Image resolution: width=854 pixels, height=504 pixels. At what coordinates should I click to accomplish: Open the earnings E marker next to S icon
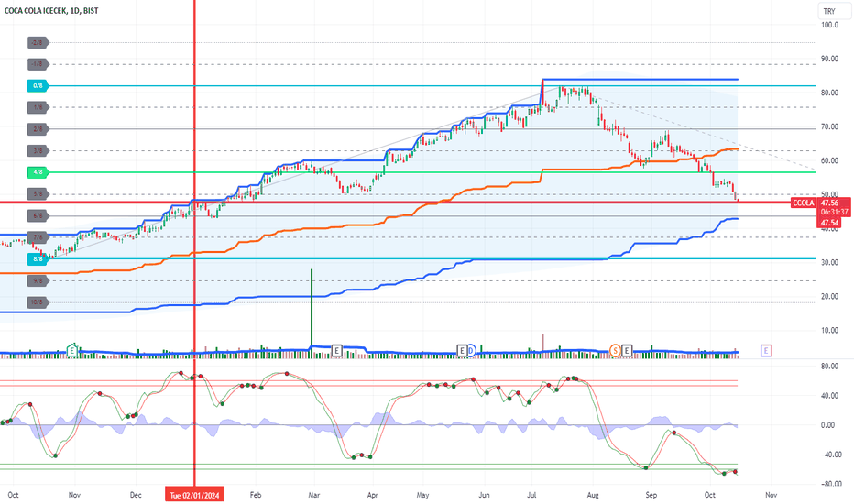point(627,351)
